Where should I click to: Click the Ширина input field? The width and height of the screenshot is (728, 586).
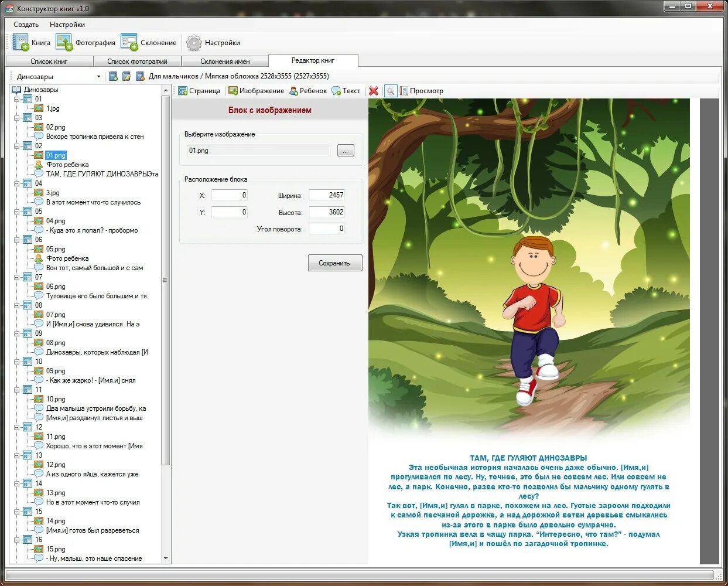tap(327, 195)
